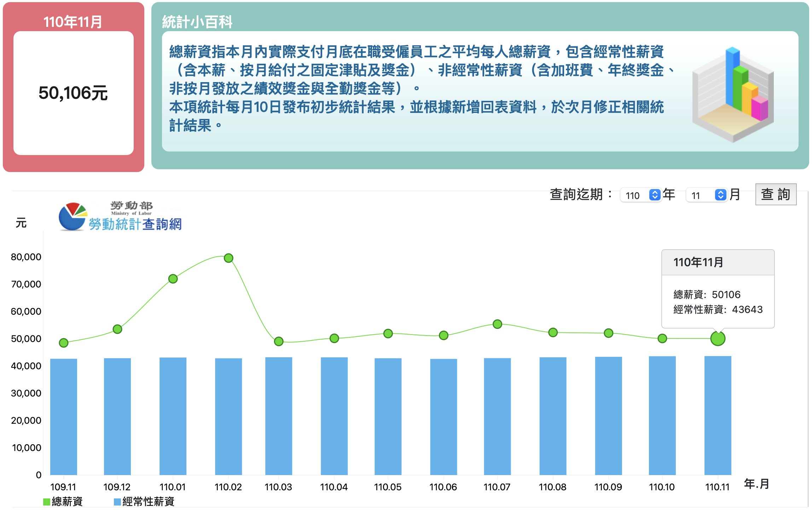812x514 pixels.
Task: Click the highlighted 110.11 data point
Action: pos(718,338)
